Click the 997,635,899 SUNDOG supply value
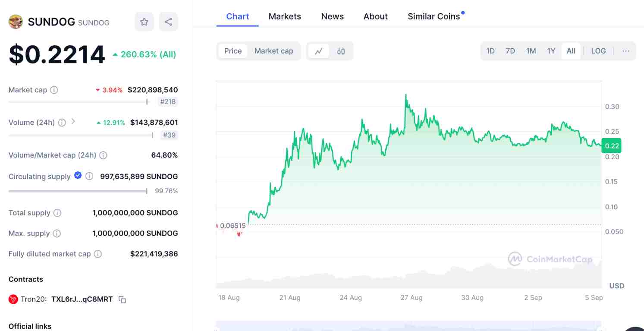The height and width of the screenshot is (331, 644). point(139,176)
